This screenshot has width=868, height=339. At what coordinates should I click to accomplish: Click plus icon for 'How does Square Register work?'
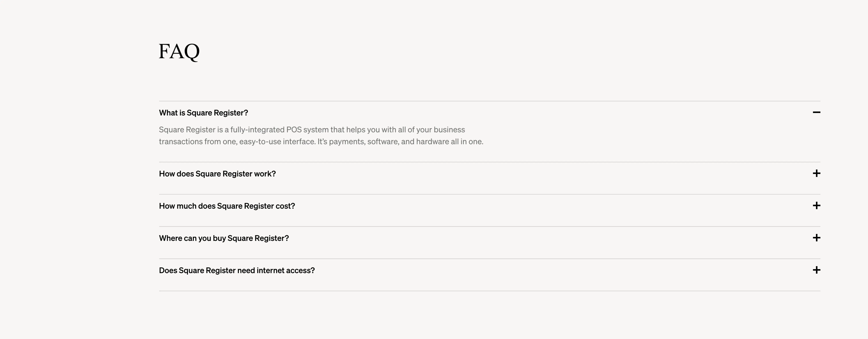pos(816,174)
